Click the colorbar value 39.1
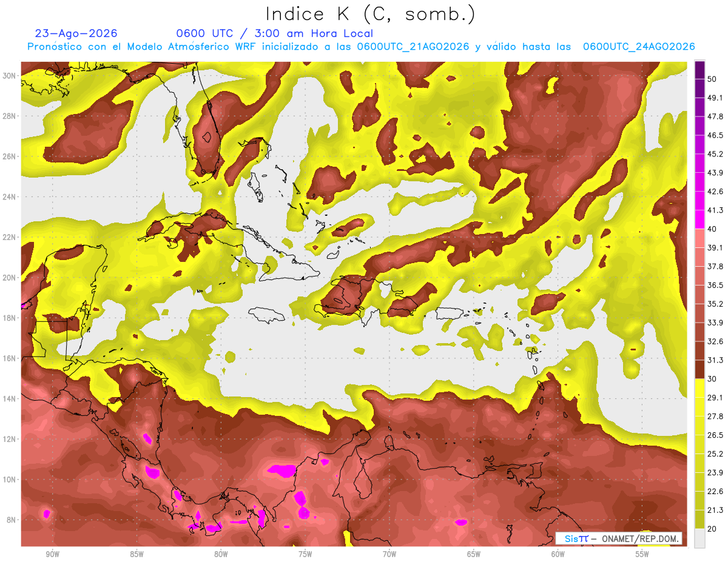 tap(715, 248)
